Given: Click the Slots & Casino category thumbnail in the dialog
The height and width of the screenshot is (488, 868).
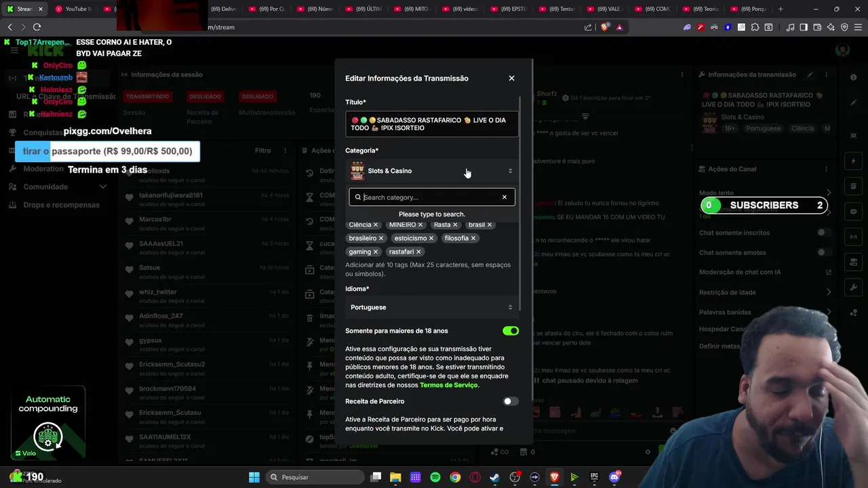Looking at the screenshot, I should pyautogui.click(x=357, y=171).
